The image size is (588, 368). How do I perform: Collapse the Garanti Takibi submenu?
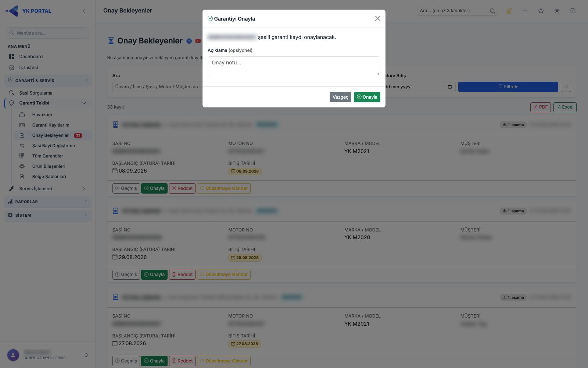(84, 103)
